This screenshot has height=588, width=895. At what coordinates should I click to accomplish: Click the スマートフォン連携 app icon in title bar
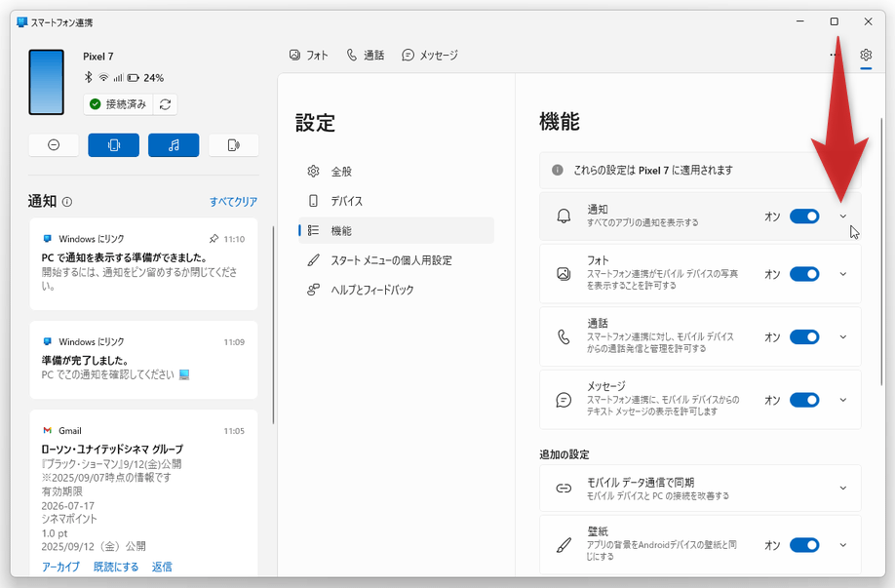pos(22,22)
